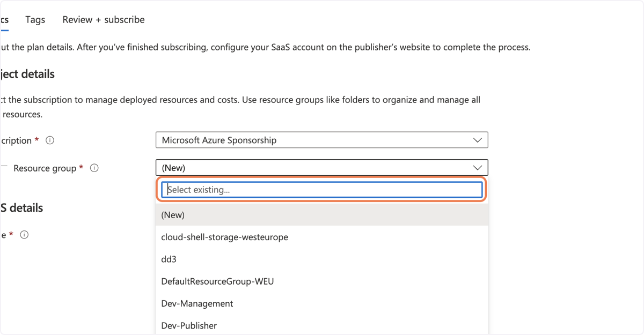Click the Select existing search field
The height and width of the screenshot is (335, 644).
322,190
